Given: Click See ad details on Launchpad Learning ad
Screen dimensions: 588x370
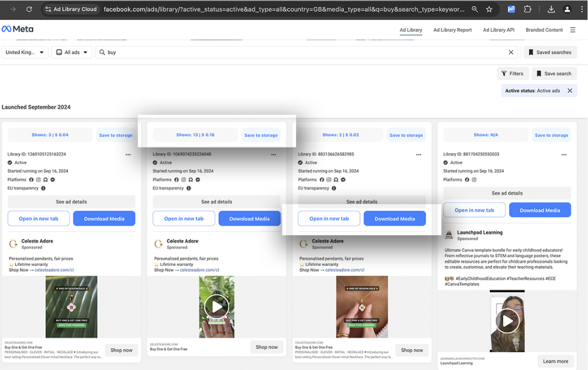Looking at the screenshot, I should [x=507, y=193].
